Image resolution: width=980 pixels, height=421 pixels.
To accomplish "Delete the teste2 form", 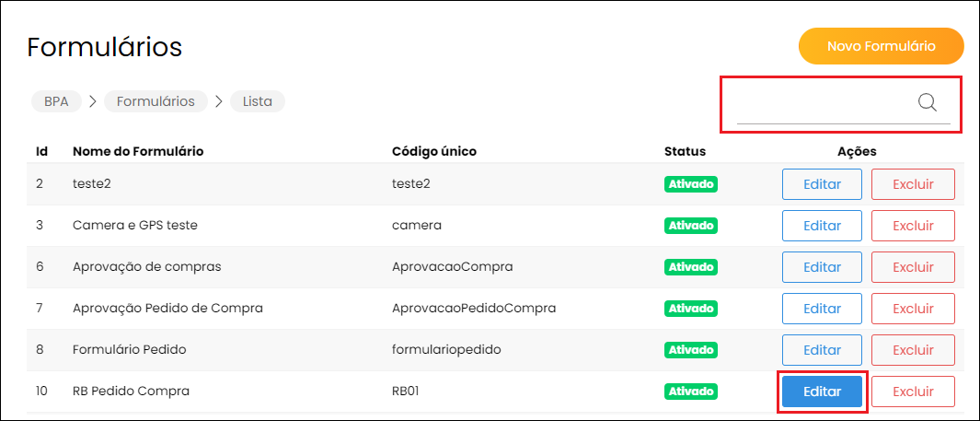I will (x=913, y=184).
